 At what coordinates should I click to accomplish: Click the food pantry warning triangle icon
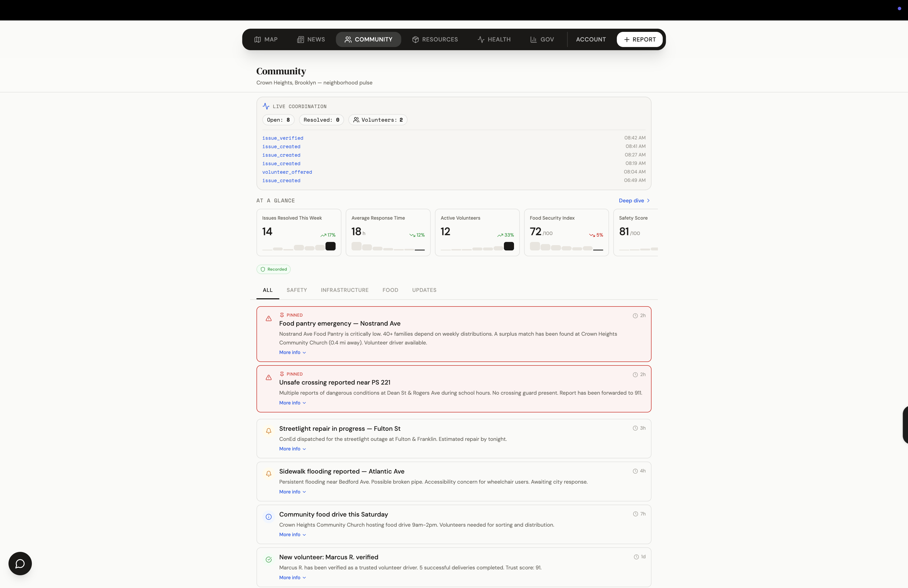(269, 318)
